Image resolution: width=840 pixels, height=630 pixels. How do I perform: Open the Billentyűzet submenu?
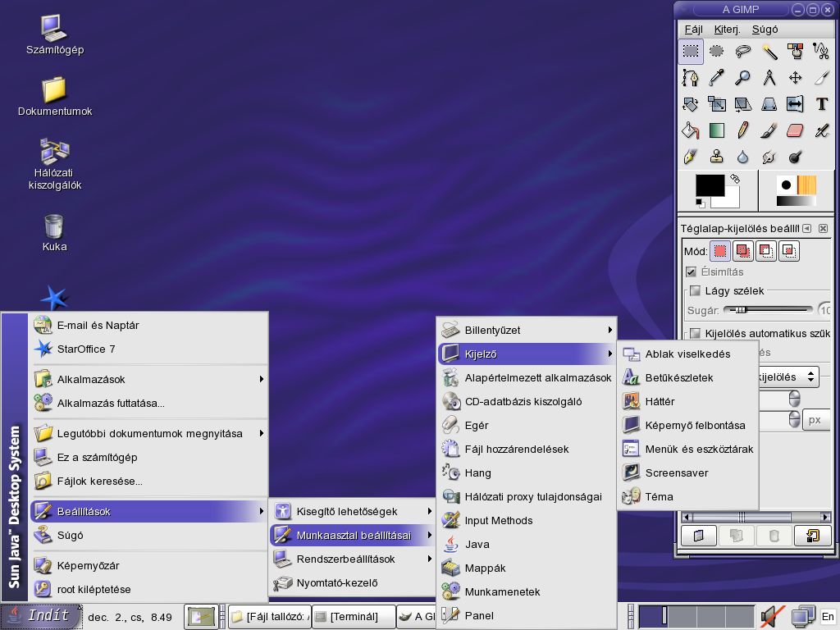pyautogui.click(x=527, y=330)
